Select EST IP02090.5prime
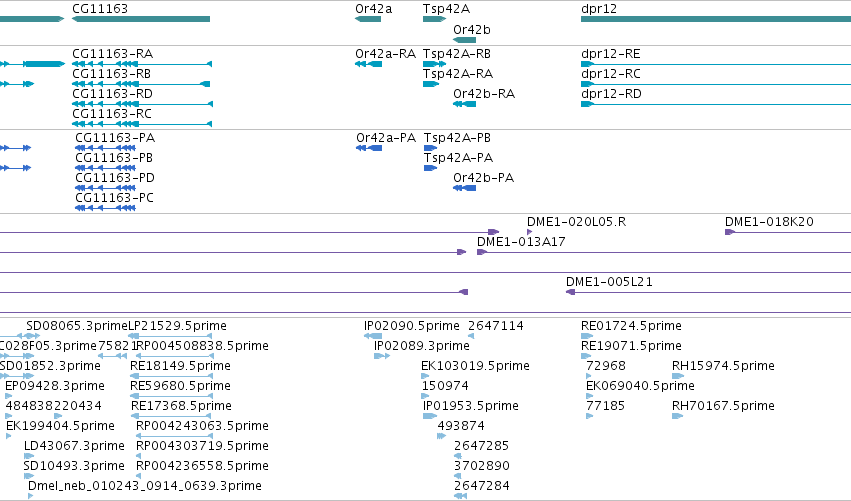851x501 pixels. [x=412, y=326]
